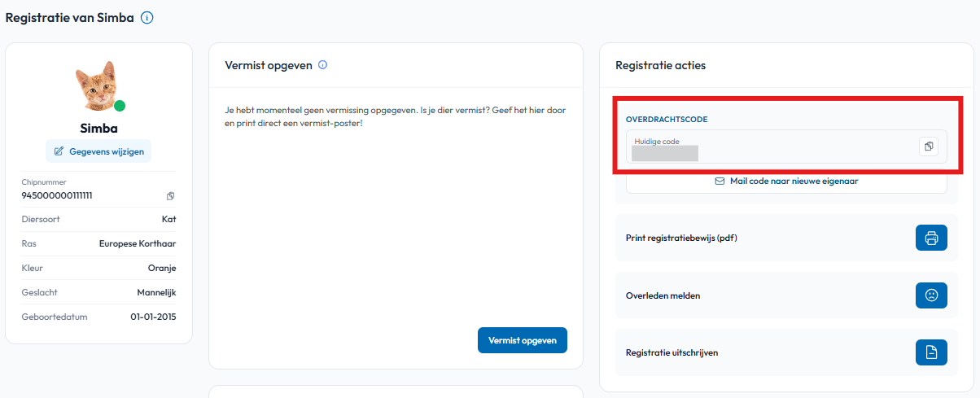980x398 pixels.
Task: Copy the chipnummer with copy icon
Action: click(x=170, y=196)
